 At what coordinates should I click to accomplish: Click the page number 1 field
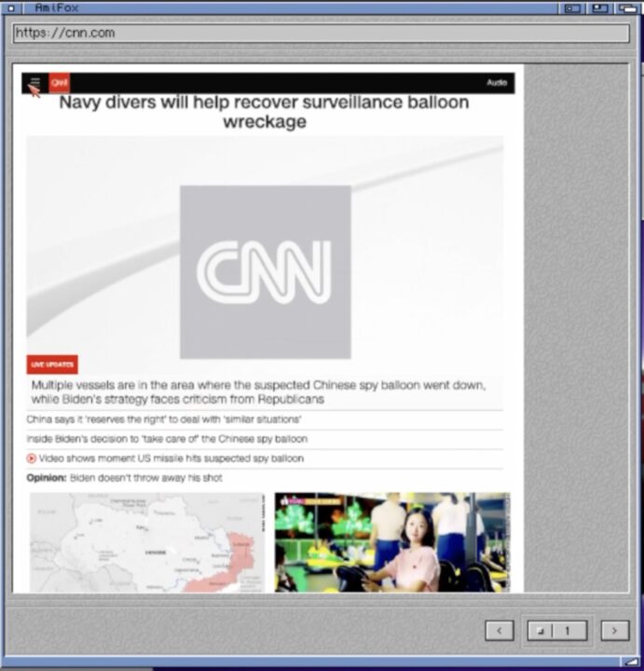(x=569, y=630)
